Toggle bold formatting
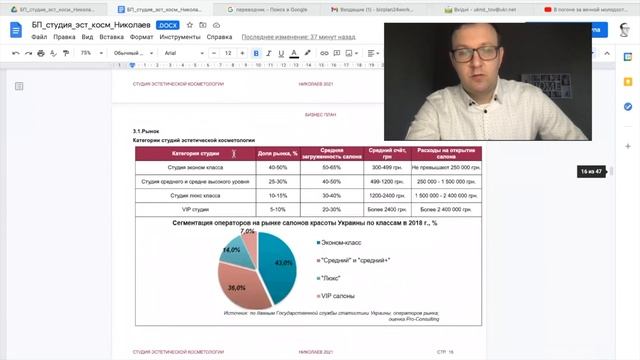Image resolution: width=640 pixels, height=360 pixels. [256, 53]
